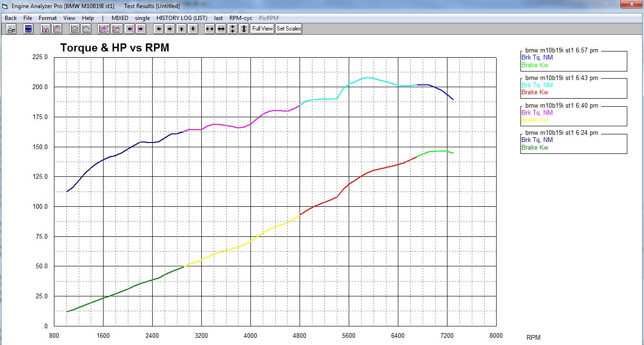This screenshot has height=345, width=644.
Task: Click Brake Kw under 6:57 pm legend
Action: pos(535,65)
